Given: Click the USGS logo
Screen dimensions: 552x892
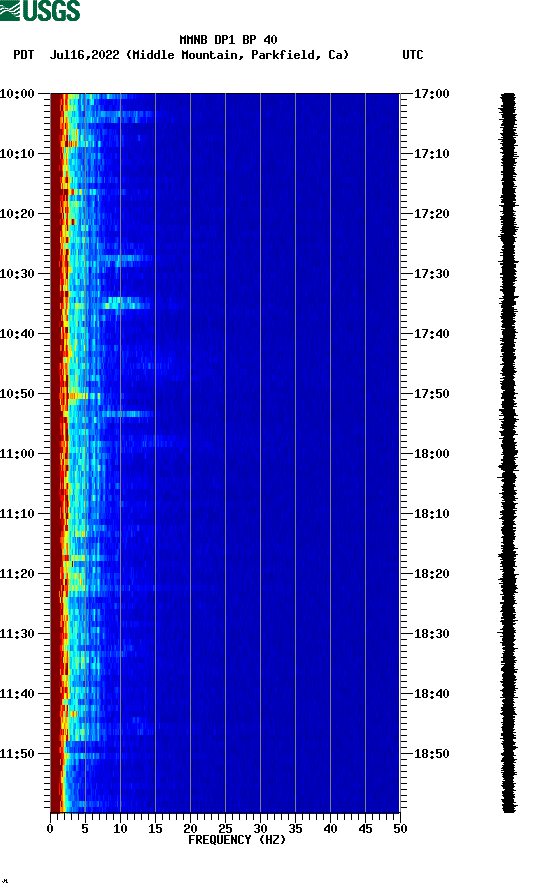Looking at the screenshot, I should (x=40, y=10).
